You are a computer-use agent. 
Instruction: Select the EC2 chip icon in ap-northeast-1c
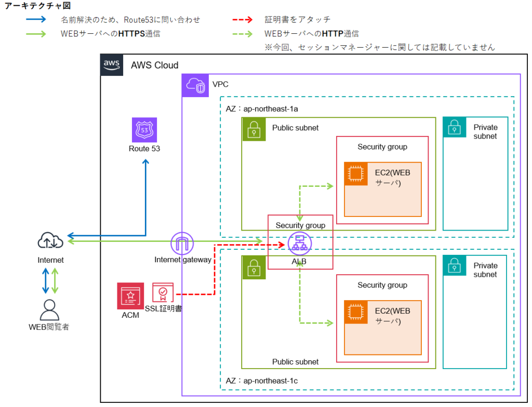(x=355, y=312)
